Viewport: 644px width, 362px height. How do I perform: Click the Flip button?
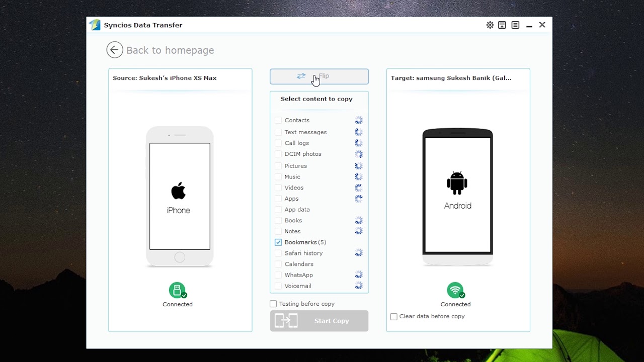point(319,76)
